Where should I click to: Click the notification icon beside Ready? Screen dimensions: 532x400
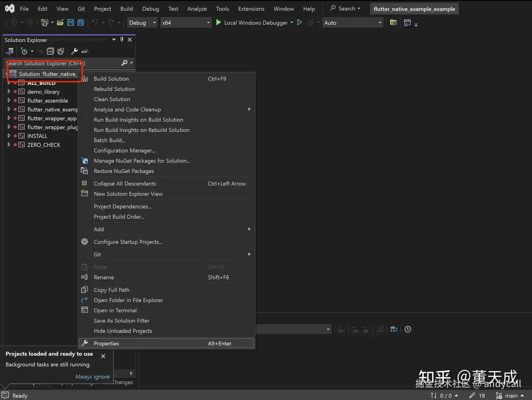click(x=5, y=395)
